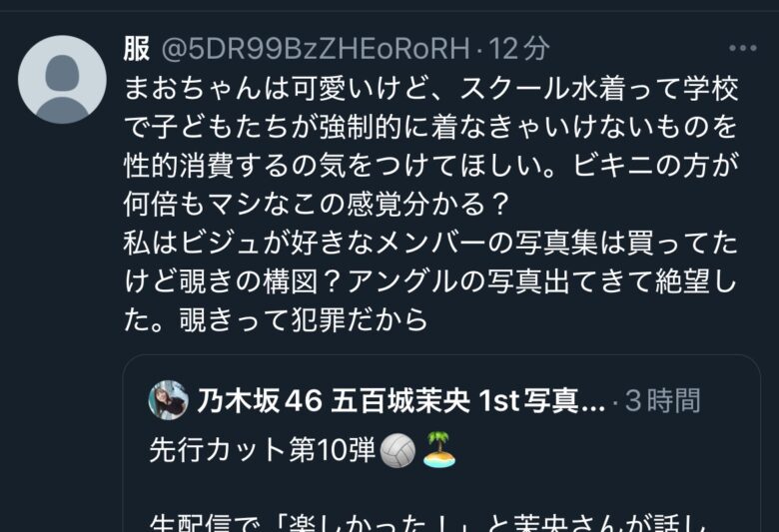Click the line 私はビジュが好きなメンバー
Screen dimensions: 779x532
(430, 243)
